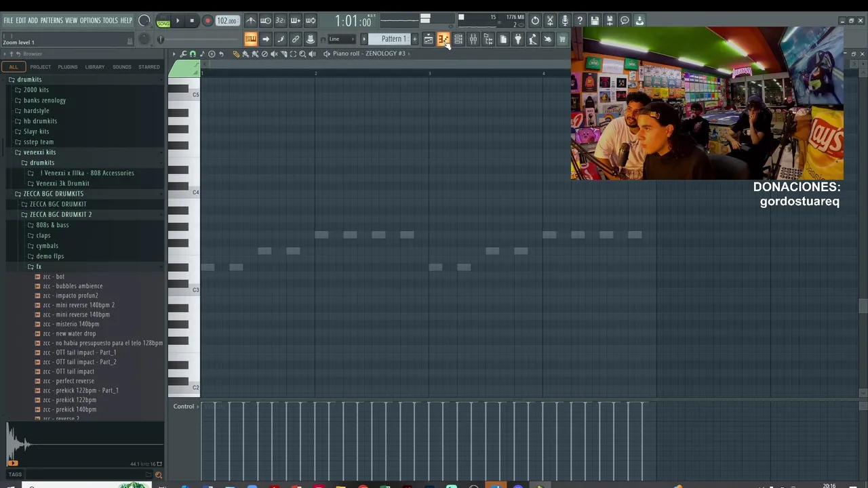Open piano roll menu arrow
This screenshot has width=868, height=488.
(x=174, y=54)
